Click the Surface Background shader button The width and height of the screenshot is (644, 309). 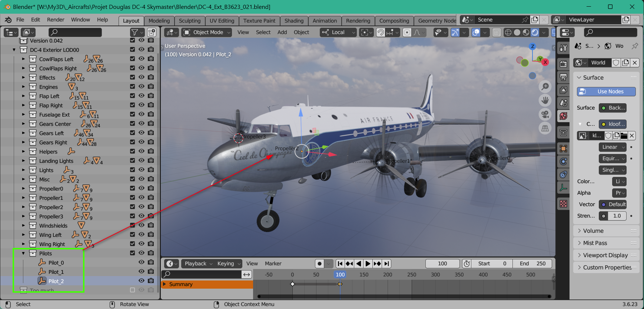pyautogui.click(x=613, y=108)
